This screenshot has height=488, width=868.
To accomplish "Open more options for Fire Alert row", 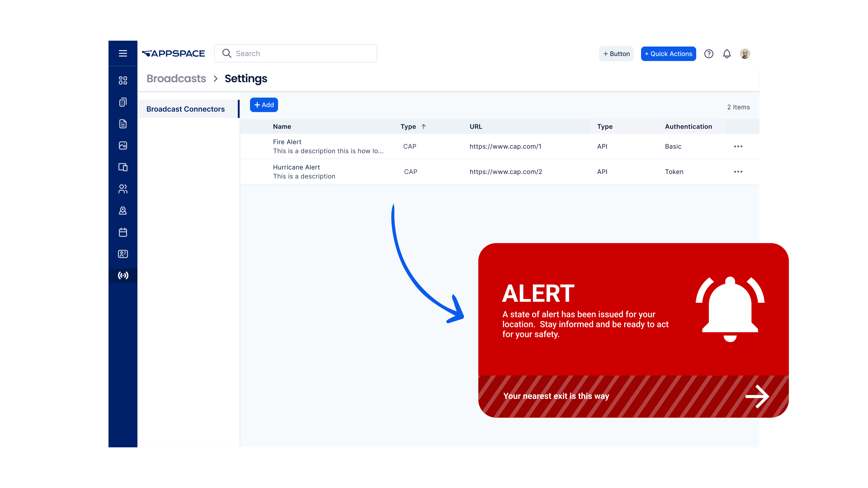I will (738, 146).
